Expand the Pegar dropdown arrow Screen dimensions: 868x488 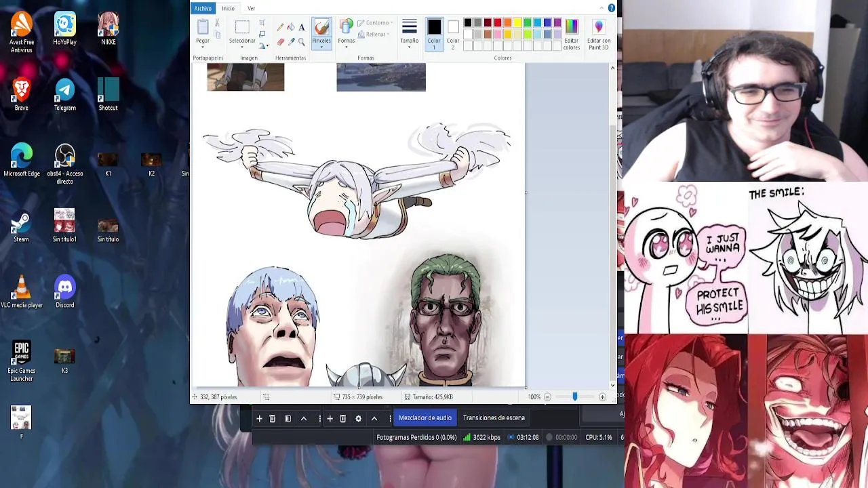coord(203,45)
